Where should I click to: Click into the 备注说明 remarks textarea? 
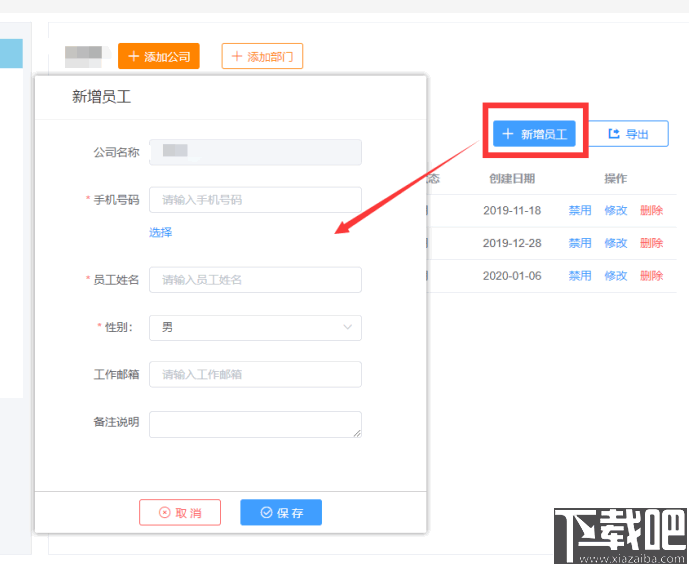click(255, 424)
